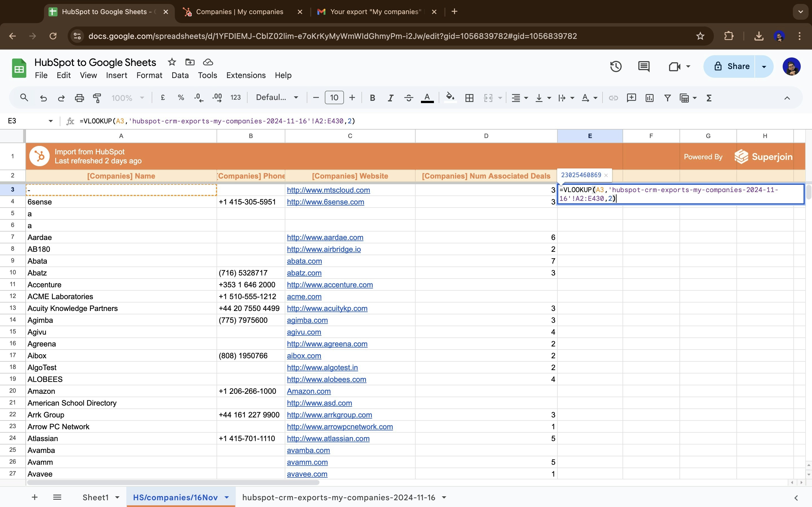The width and height of the screenshot is (812, 507).
Task: Toggle italic formatting
Action: click(x=390, y=98)
